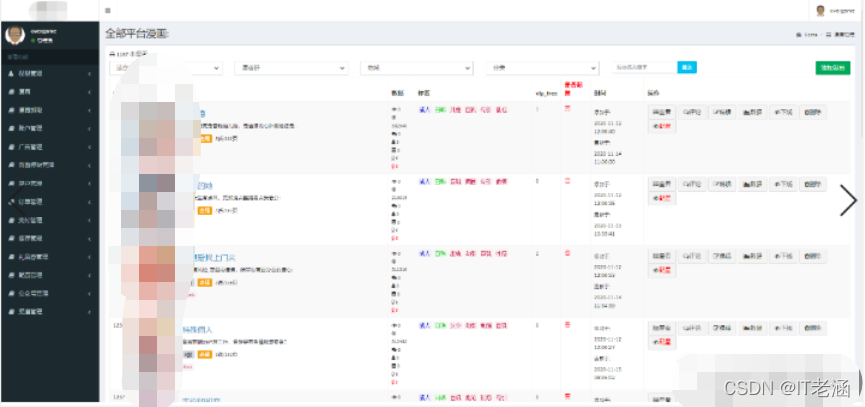Click 评论 comment button in fourth row
Screen dimensions: 865x407
tap(691, 328)
